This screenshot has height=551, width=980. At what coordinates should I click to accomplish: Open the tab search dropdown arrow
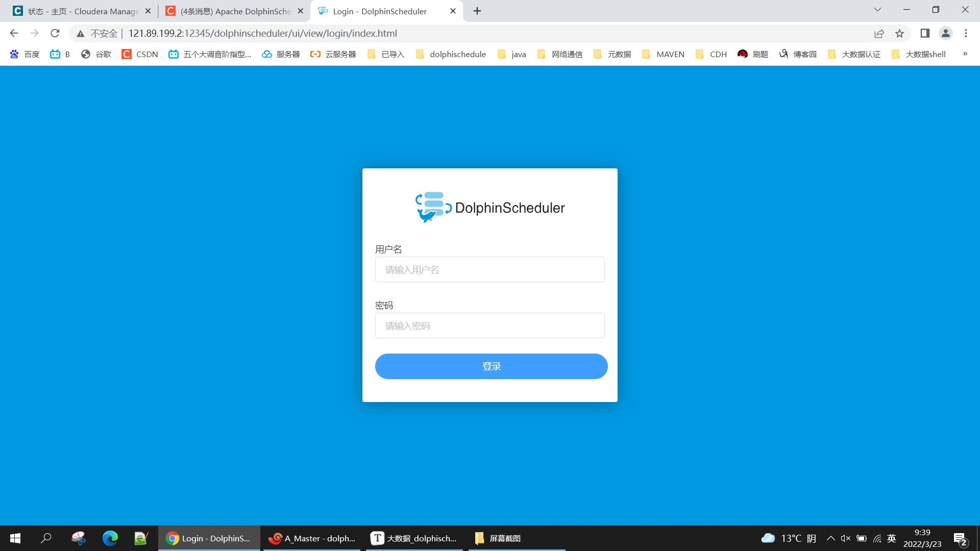[877, 10]
